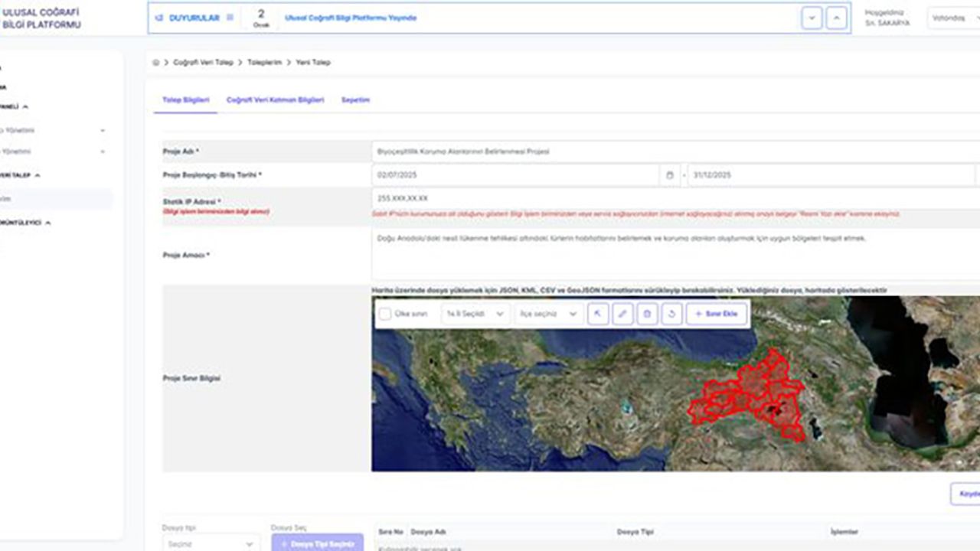Viewport: 980px width, 551px height.
Task: Open the '14 İl Seçildi' province dropdown
Action: (475, 314)
